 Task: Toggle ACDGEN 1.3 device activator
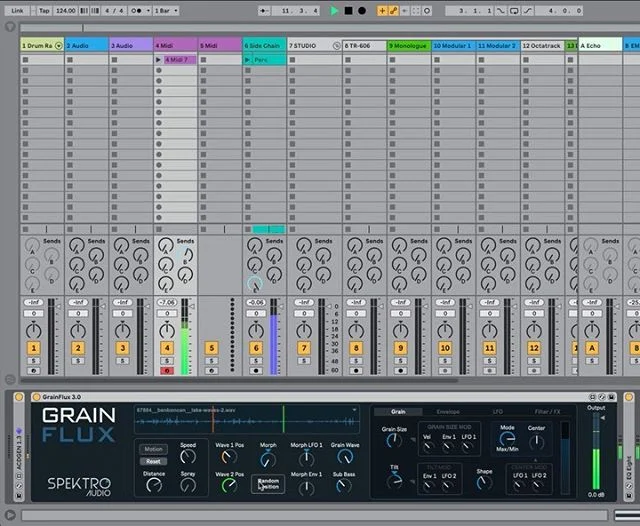(19, 397)
